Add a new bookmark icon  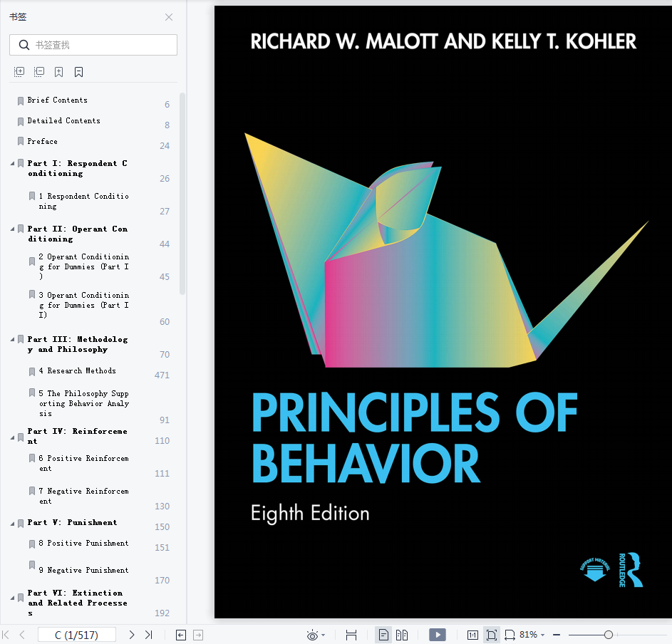click(58, 71)
